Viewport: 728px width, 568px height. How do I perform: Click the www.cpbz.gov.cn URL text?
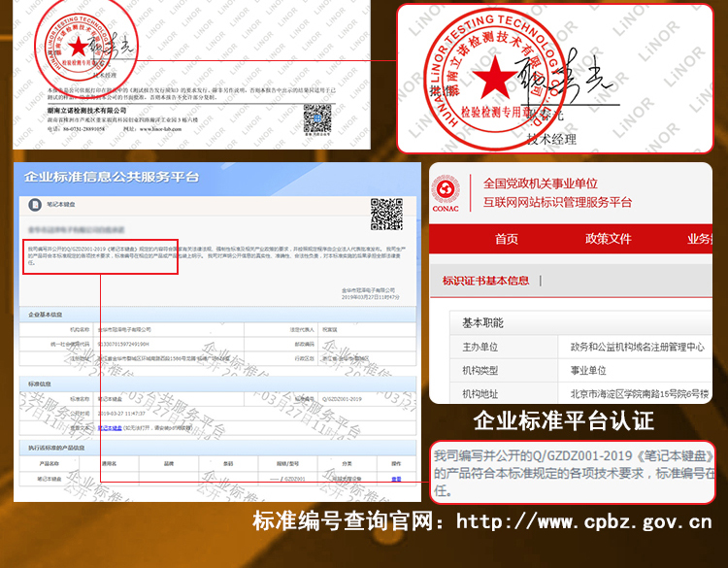[584, 521]
